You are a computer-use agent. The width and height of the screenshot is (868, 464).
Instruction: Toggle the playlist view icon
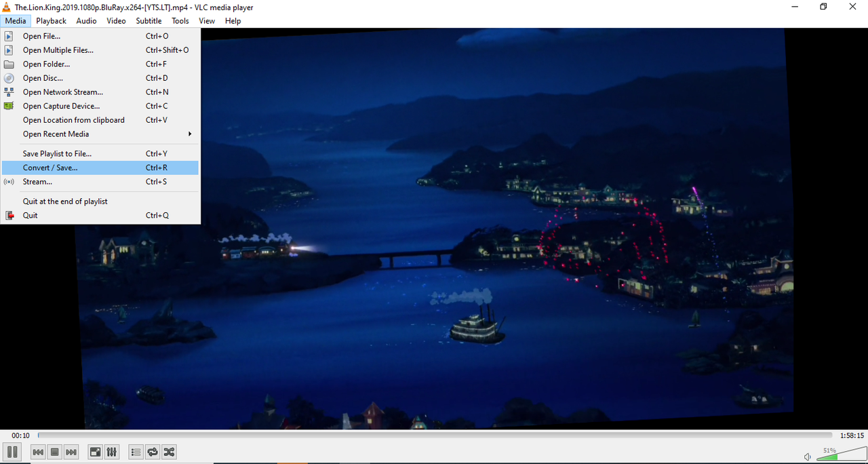click(x=136, y=452)
